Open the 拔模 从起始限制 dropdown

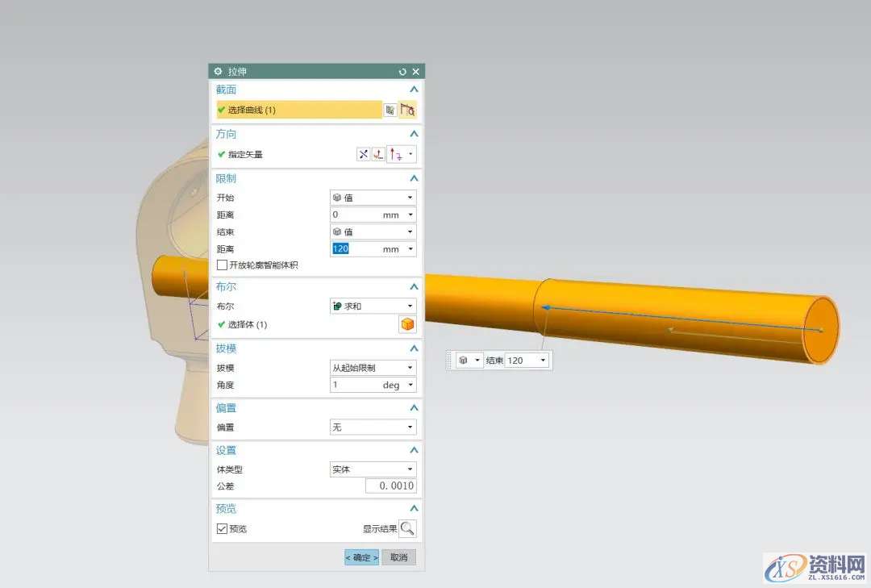tap(373, 368)
